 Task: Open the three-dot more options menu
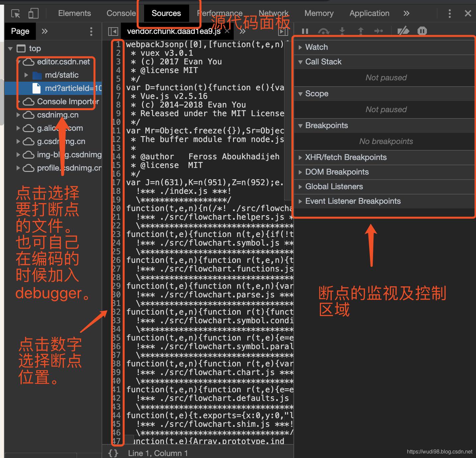(450, 13)
